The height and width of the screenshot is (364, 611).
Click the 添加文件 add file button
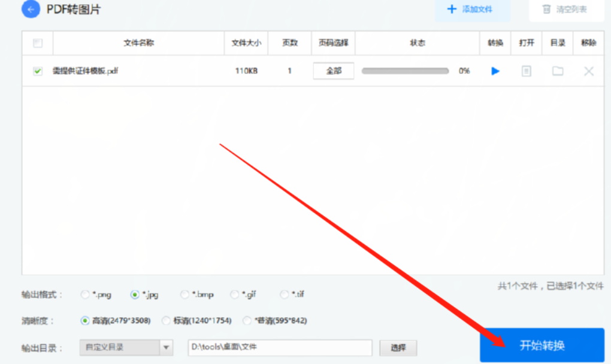pos(472,10)
